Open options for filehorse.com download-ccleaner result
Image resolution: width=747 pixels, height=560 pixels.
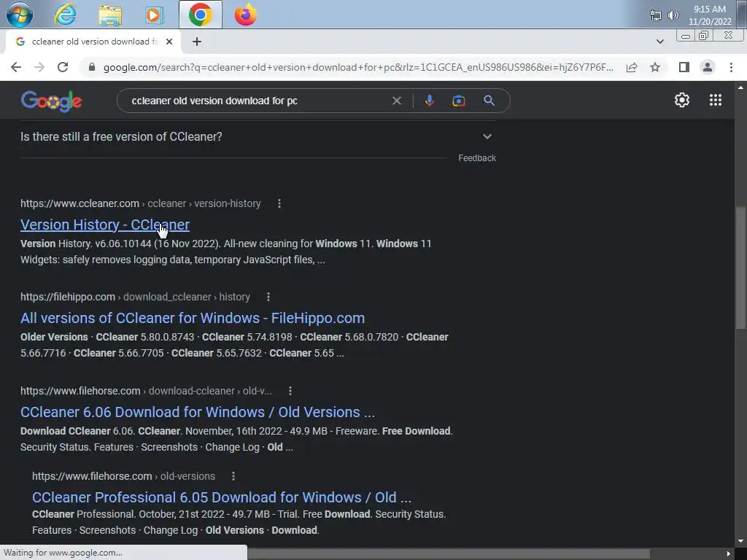click(290, 391)
